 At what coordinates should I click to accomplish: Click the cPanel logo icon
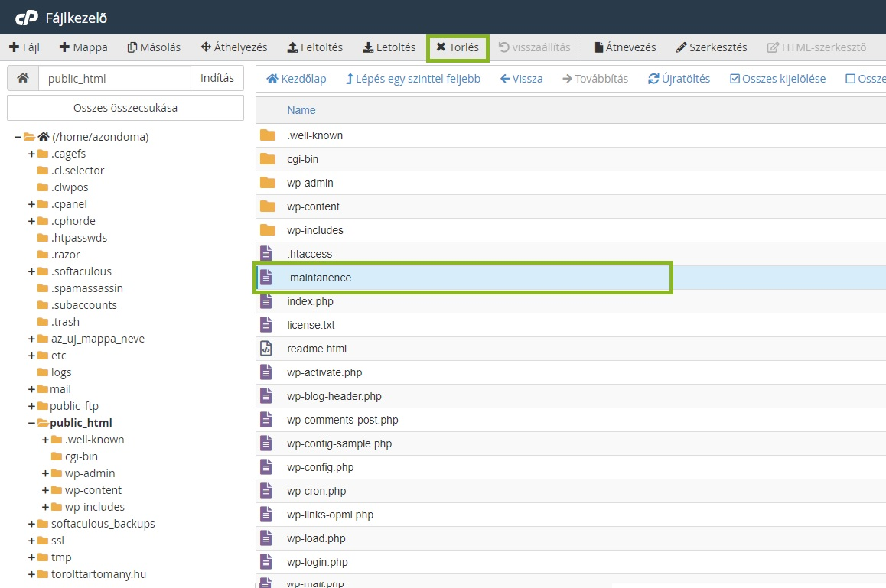pos(27,17)
